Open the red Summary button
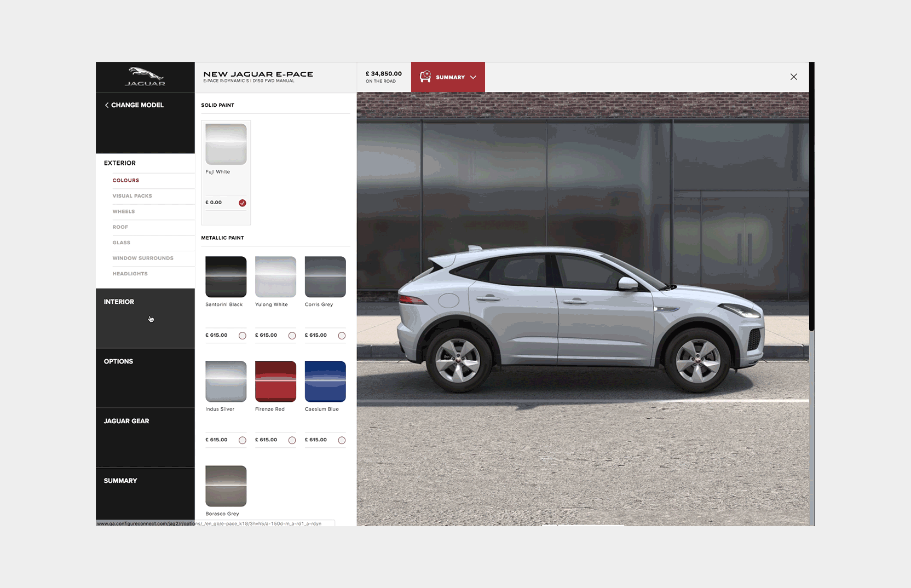The width and height of the screenshot is (911, 588). 448,77
